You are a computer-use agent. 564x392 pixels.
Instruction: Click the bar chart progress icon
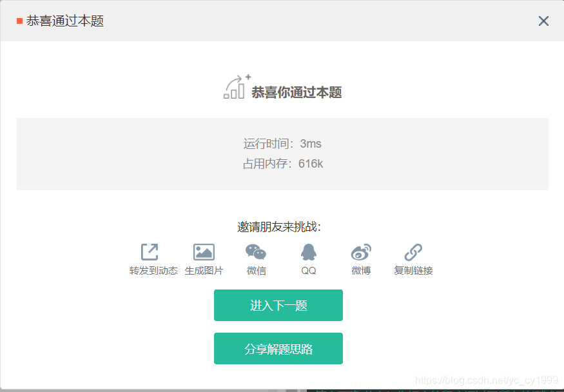pos(237,86)
